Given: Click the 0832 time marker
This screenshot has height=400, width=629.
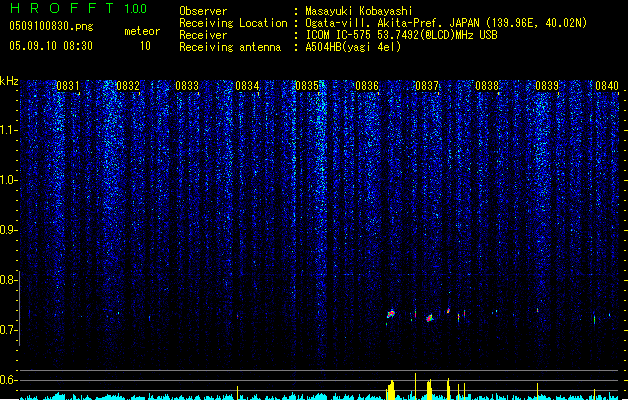Looking at the screenshot, I should coord(128,86).
